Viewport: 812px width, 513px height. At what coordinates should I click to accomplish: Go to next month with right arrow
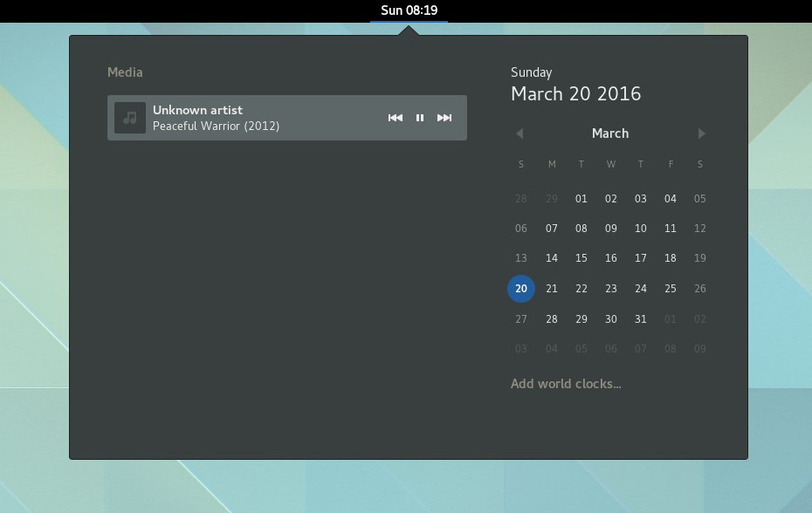[x=702, y=133]
